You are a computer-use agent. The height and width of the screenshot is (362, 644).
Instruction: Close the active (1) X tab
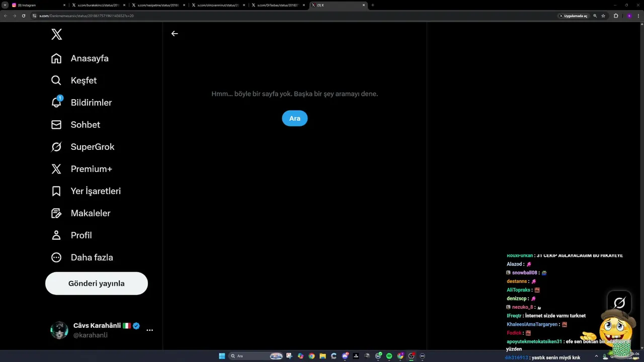click(x=364, y=5)
